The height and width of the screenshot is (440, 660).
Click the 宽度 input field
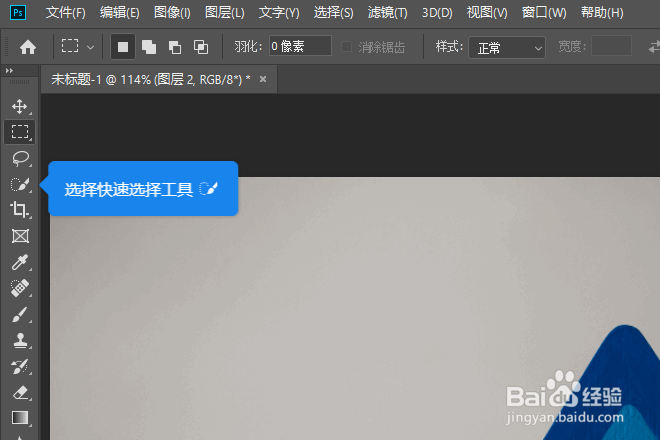click(611, 46)
